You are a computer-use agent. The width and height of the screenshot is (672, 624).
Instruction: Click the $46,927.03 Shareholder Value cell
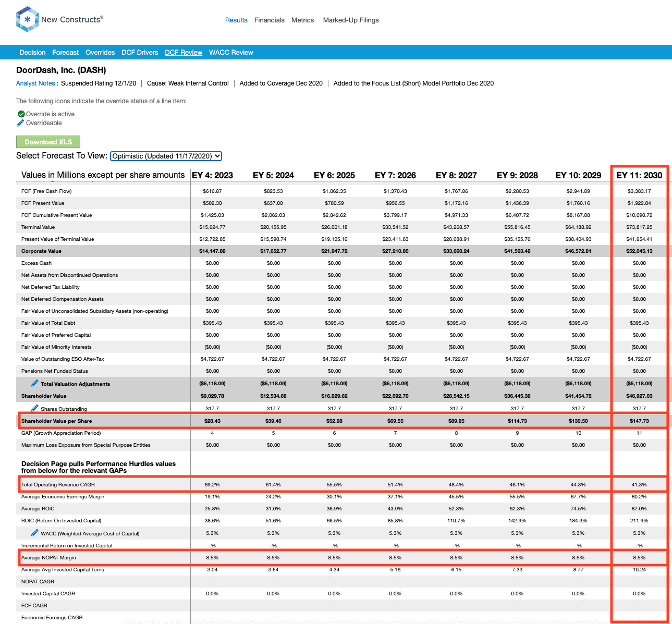point(639,396)
